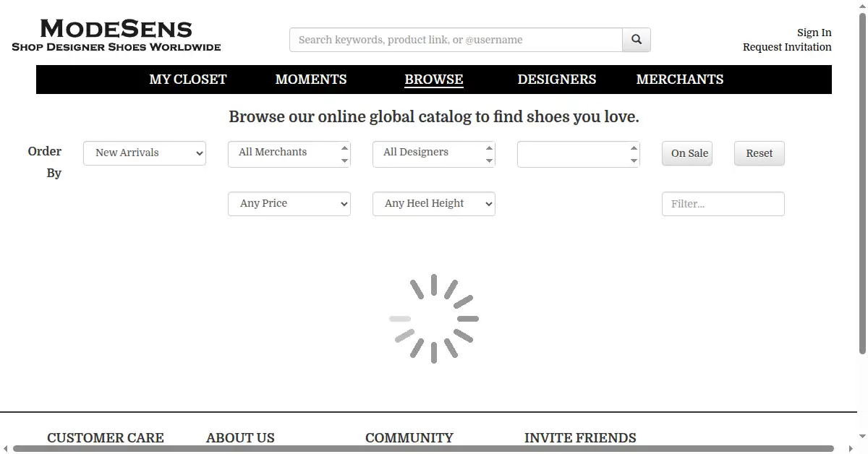868x454 pixels.
Task: Open the MERCHANTS menu item
Action: tap(680, 80)
